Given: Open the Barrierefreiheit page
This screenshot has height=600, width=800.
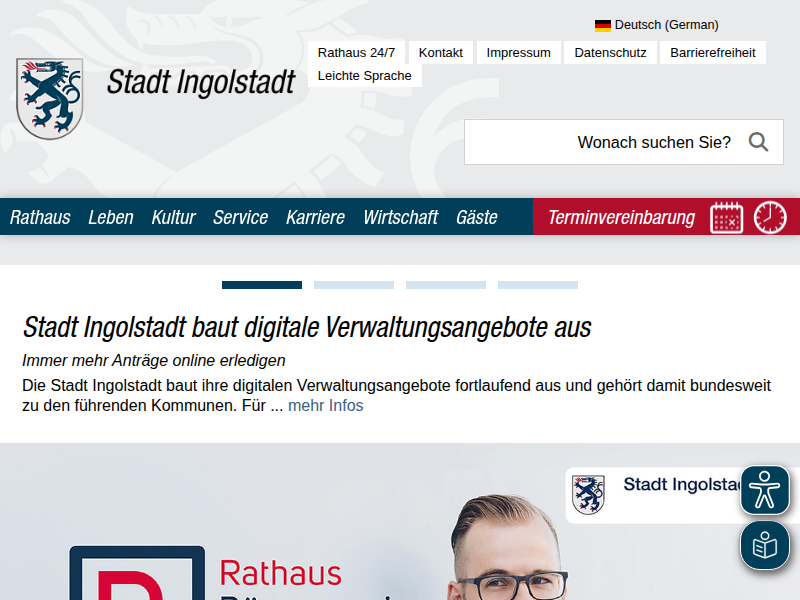Looking at the screenshot, I should 713,53.
